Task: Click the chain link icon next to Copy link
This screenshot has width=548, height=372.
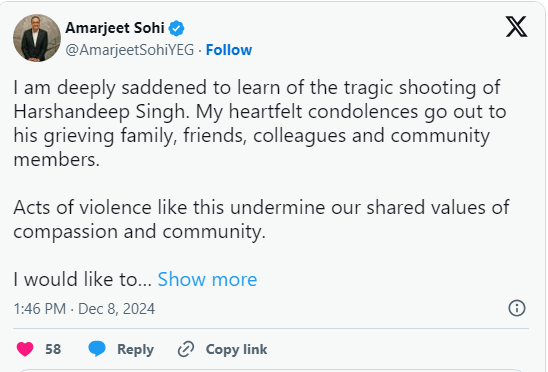Action: (x=186, y=349)
